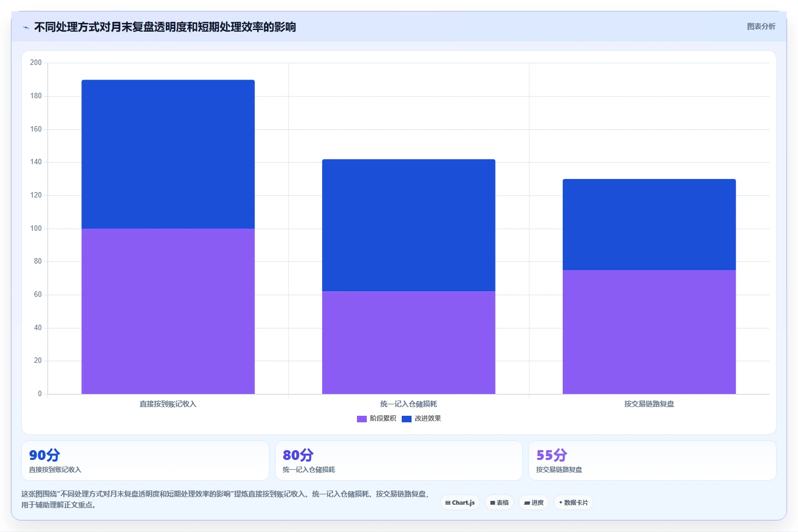This screenshot has width=798, height=532.
Task: Click the y-axis value 0
Action: 39,394
